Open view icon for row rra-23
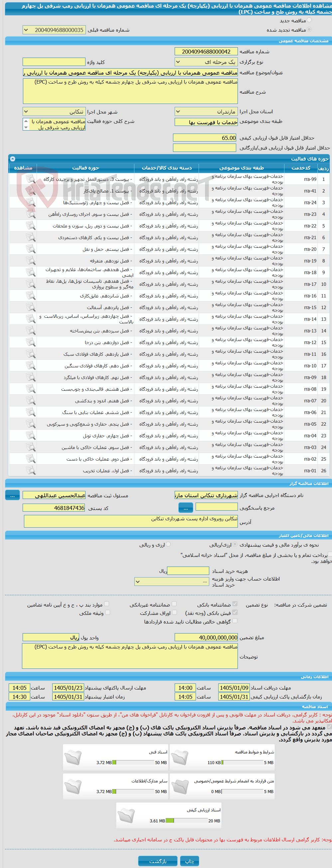The image size is (332, 868). 31,214
